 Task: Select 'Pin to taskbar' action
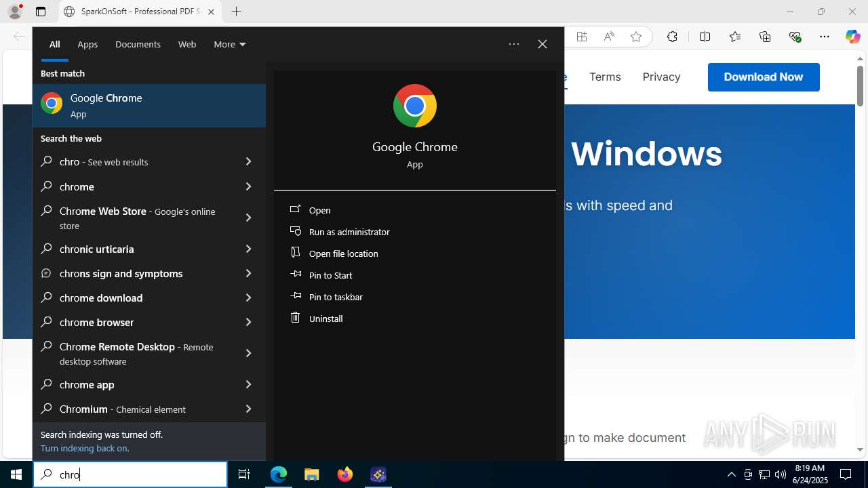click(415, 297)
